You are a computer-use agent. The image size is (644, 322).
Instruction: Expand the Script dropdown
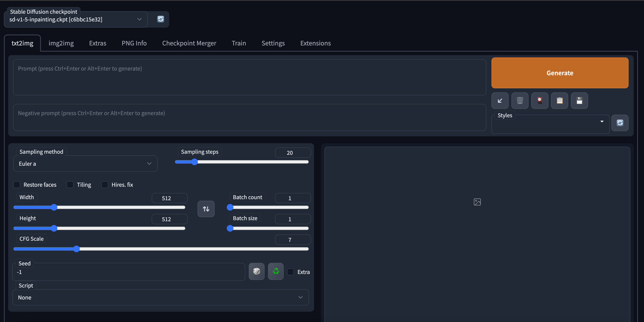coord(160,297)
